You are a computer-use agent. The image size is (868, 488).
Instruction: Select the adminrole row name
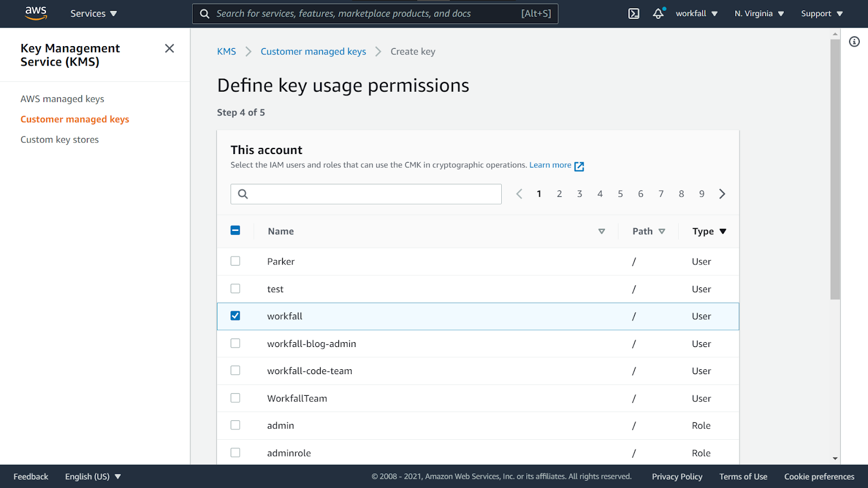click(289, 453)
